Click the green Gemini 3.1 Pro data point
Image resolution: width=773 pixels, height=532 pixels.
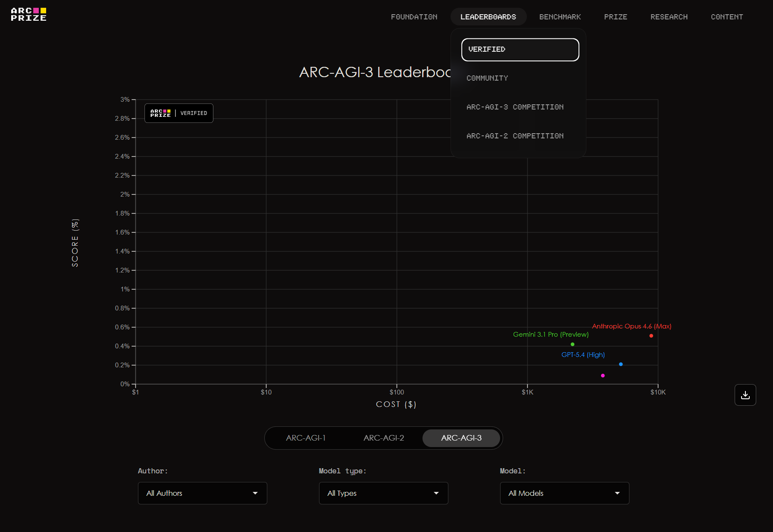click(573, 344)
